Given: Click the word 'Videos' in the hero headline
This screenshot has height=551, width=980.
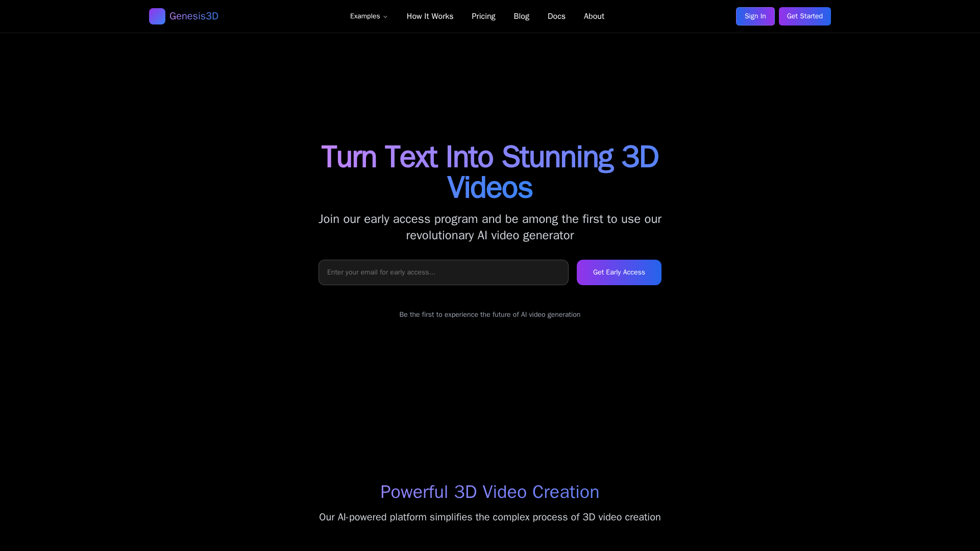Looking at the screenshot, I should [x=489, y=188].
